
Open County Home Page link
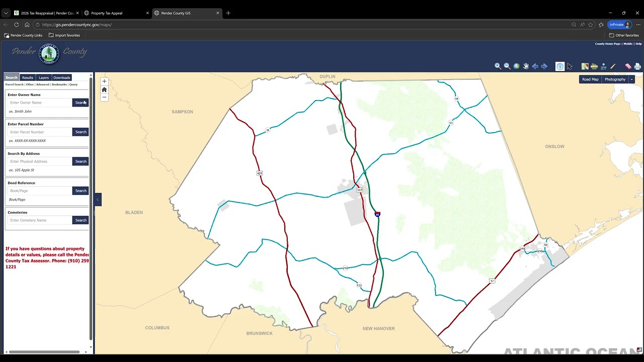(x=607, y=44)
